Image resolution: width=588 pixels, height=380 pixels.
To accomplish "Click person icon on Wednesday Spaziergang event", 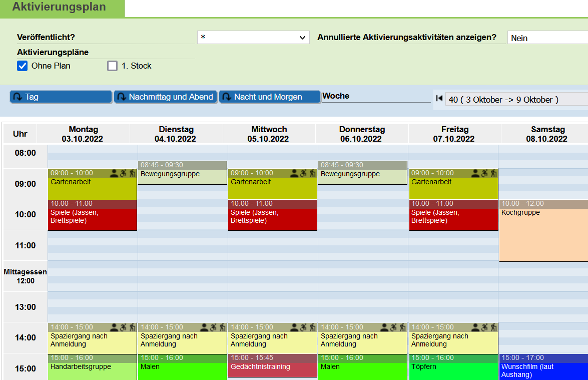I will pyautogui.click(x=294, y=327).
